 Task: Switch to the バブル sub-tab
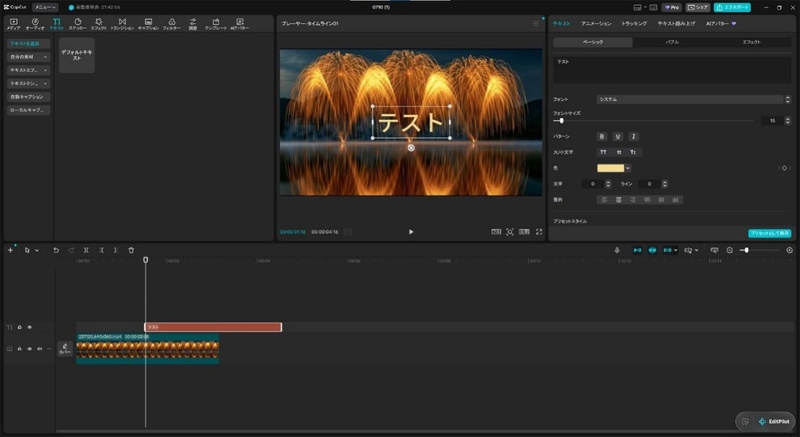tap(672, 42)
